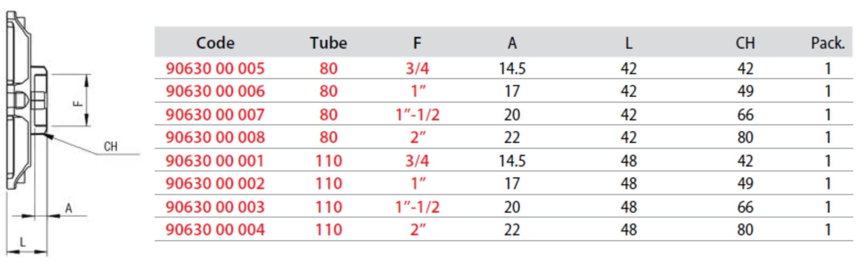Image resolution: width=868 pixels, height=268 pixels.
Task: Select product code 90630 00 007
Action: point(215,115)
